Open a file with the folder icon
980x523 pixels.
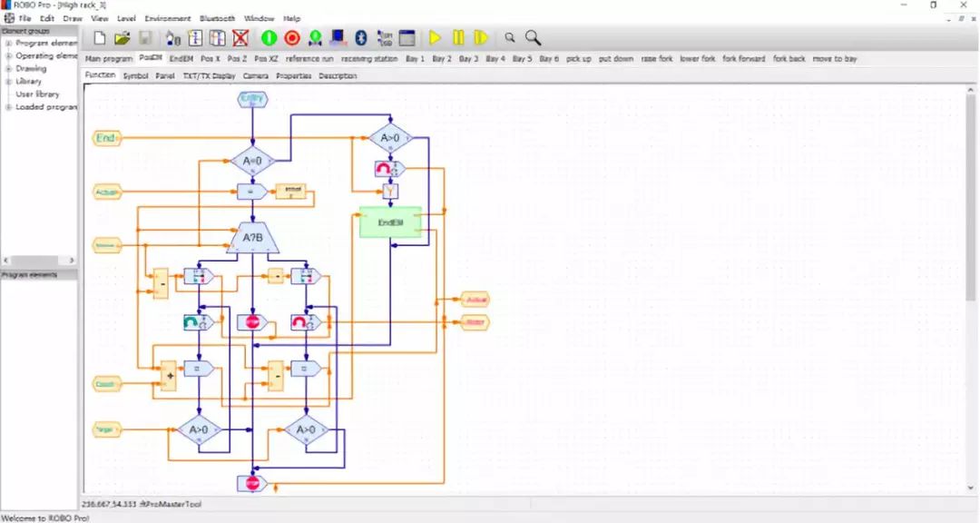[x=122, y=38]
